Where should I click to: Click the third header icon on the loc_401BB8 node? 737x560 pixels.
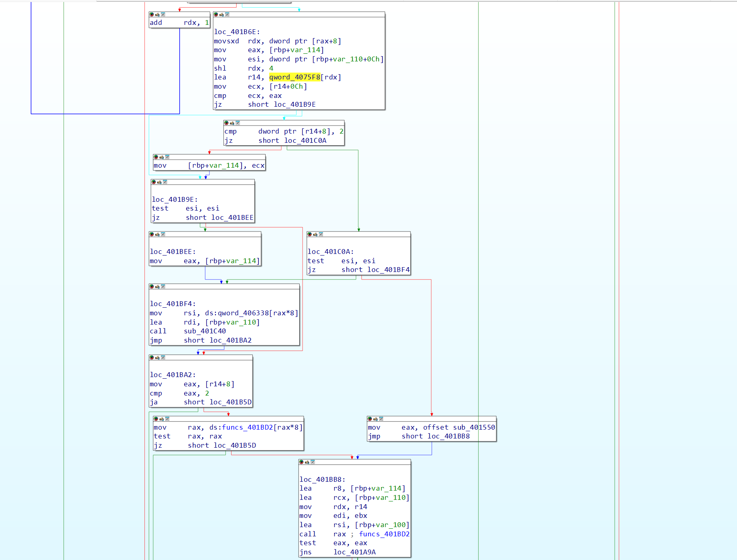point(313,462)
